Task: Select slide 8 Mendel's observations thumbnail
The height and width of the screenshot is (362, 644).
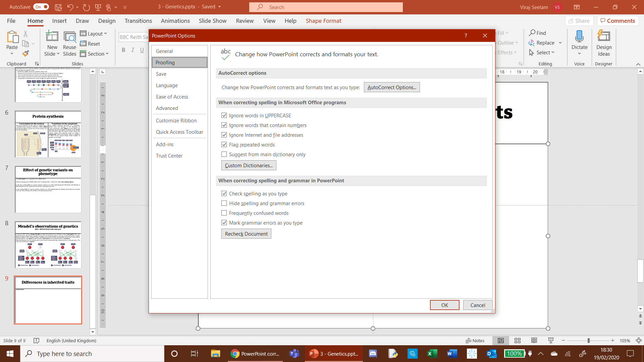Action: [x=48, y=245]
